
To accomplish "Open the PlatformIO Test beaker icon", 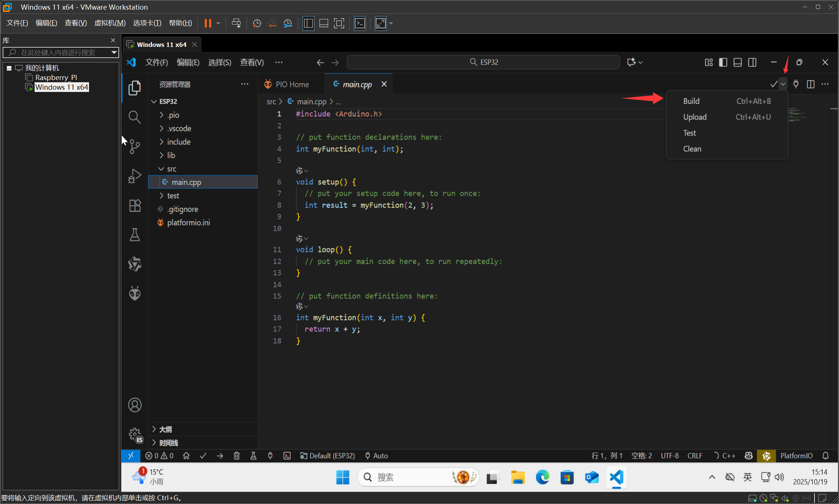I will 254,456.
